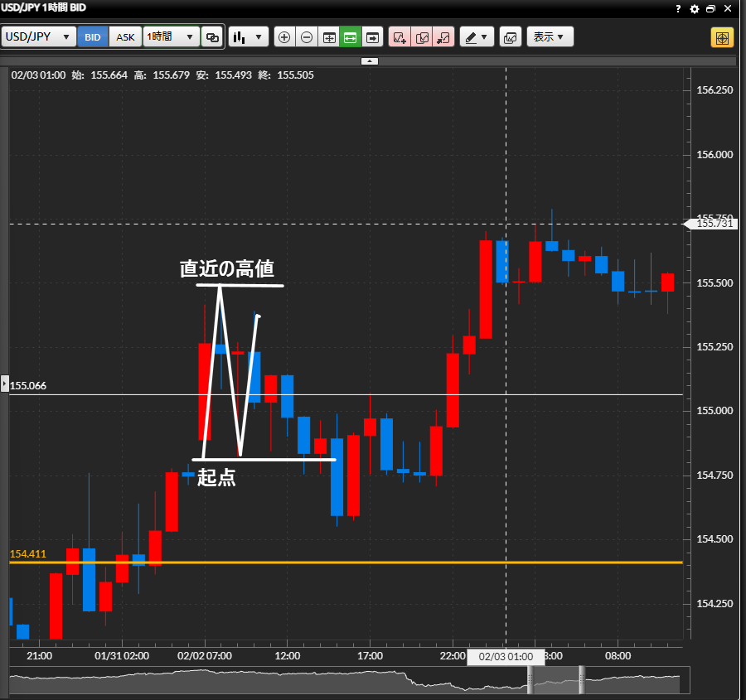Click the zoom out magnifier icon

(x=307, y=37)
